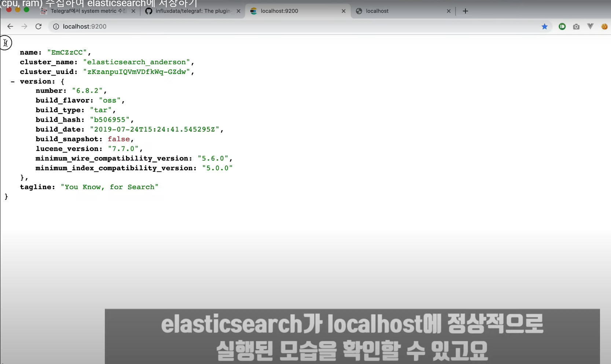
Task: Close the localhost:9200 tab
Action: (x=343, y=11)
